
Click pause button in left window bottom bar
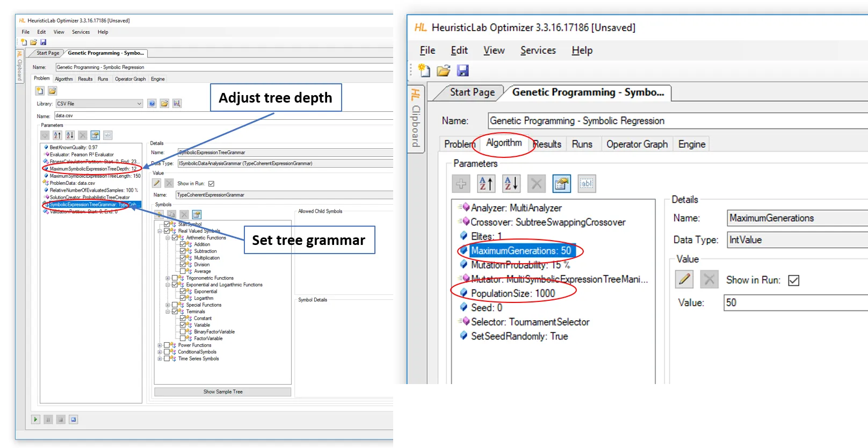click(48, 420)
